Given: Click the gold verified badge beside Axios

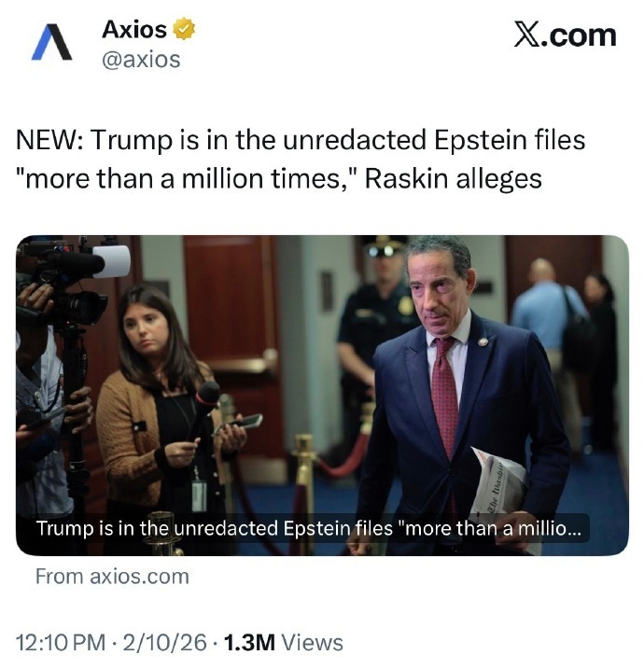Looking at the screenshot, I should click(186, 30).
